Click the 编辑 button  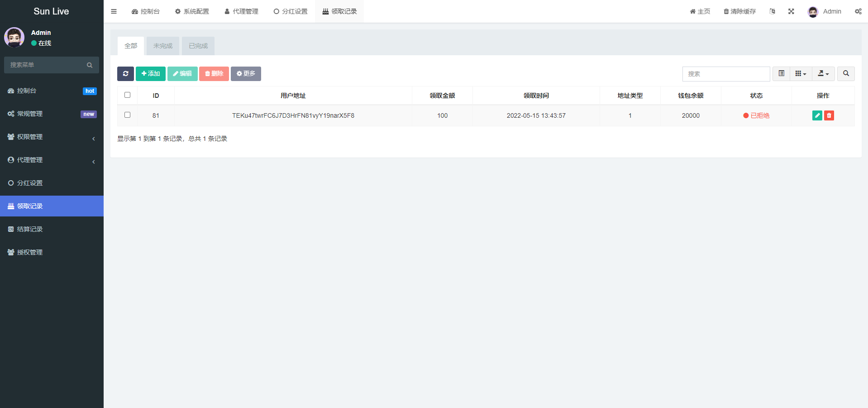tap(182, 74)
